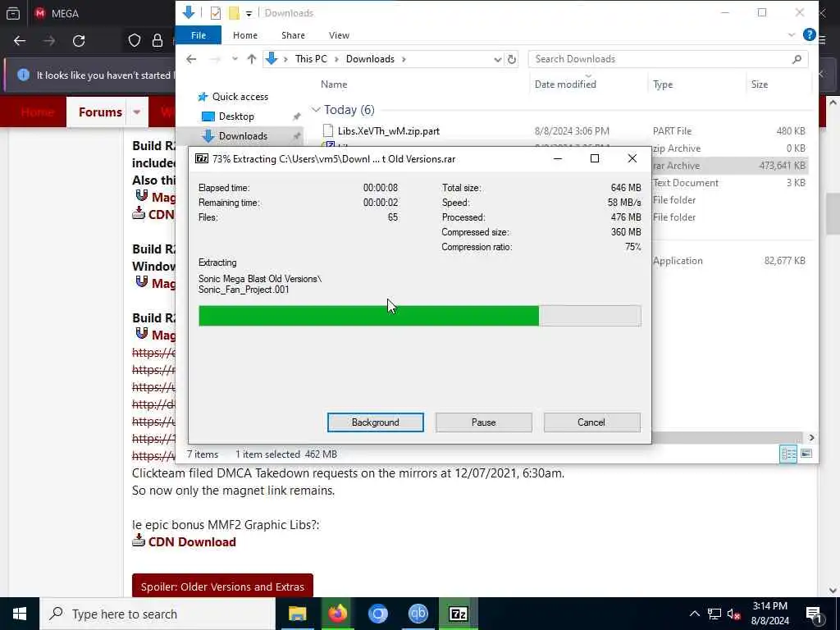
Task: Expand Spoiler: Older Versions and Extras
Action: coord(222,587)
